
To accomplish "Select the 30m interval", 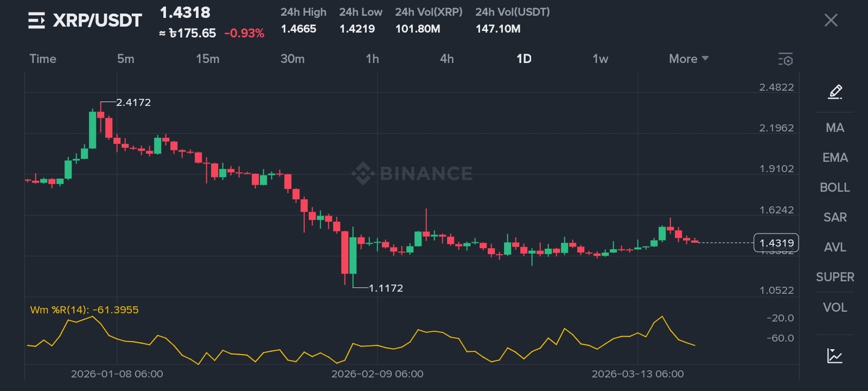I will tap(292, 59).
